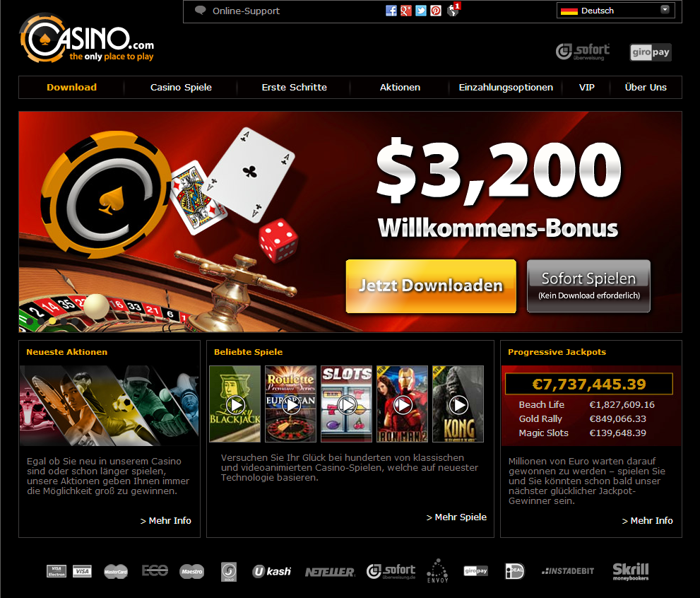Open the Download menu item
Screen dimensions: 700x598
71,87
